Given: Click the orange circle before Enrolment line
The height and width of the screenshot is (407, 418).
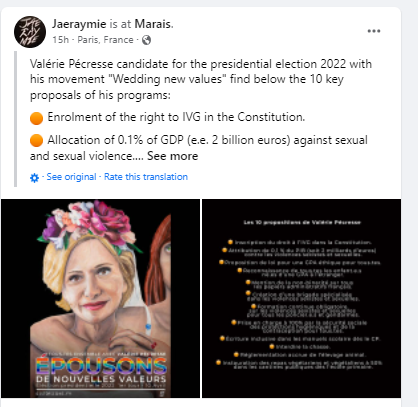Looking at the screenshot, I should pos(36,118).
